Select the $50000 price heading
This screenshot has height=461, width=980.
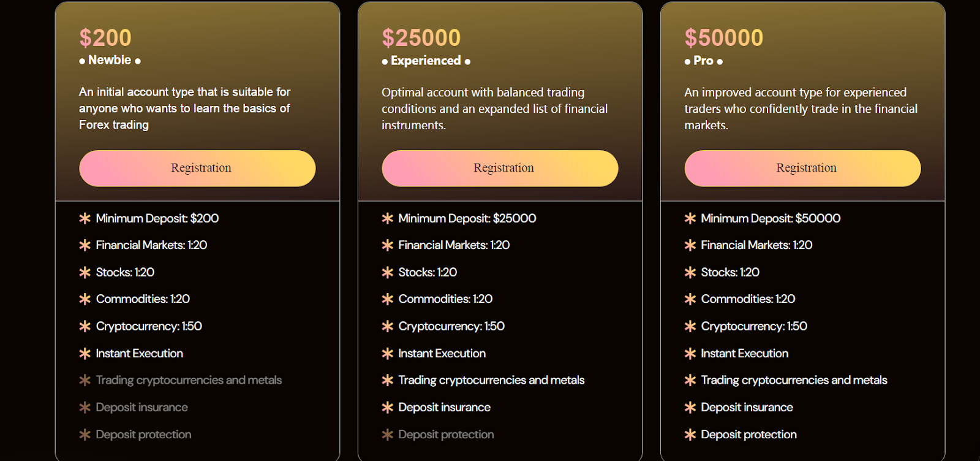[x=723, y=37]
